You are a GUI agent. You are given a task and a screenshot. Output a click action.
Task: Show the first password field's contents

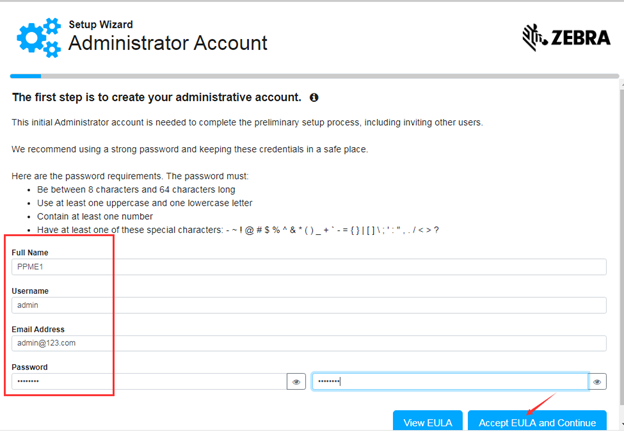click(296, 382)
